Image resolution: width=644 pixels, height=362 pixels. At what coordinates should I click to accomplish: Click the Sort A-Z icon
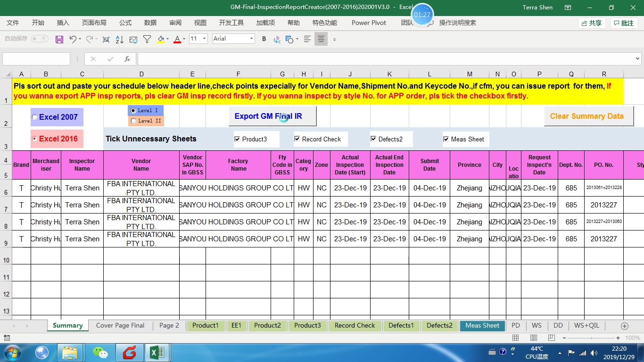tap(119, 39)
